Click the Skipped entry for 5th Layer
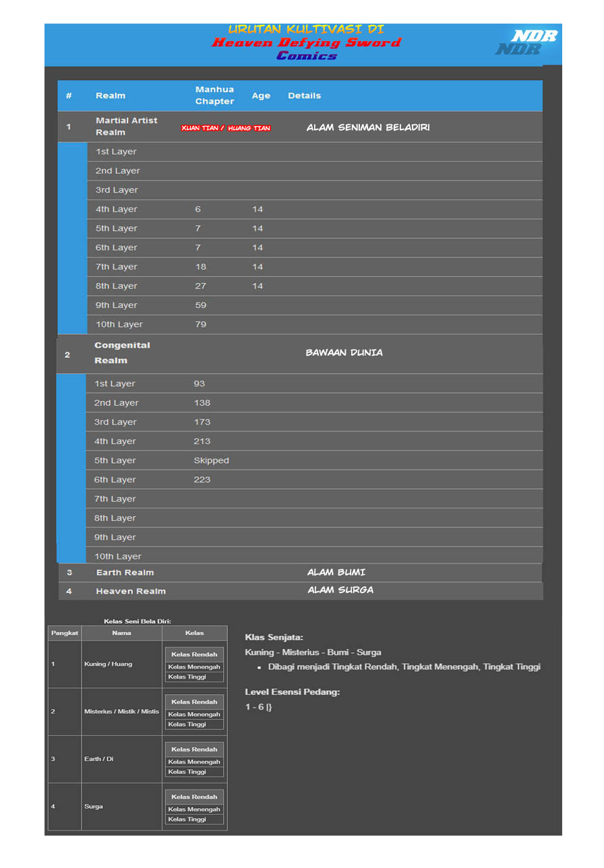Image resolution: width=604 pixels, height=868 pixels. tap(211, 460)
